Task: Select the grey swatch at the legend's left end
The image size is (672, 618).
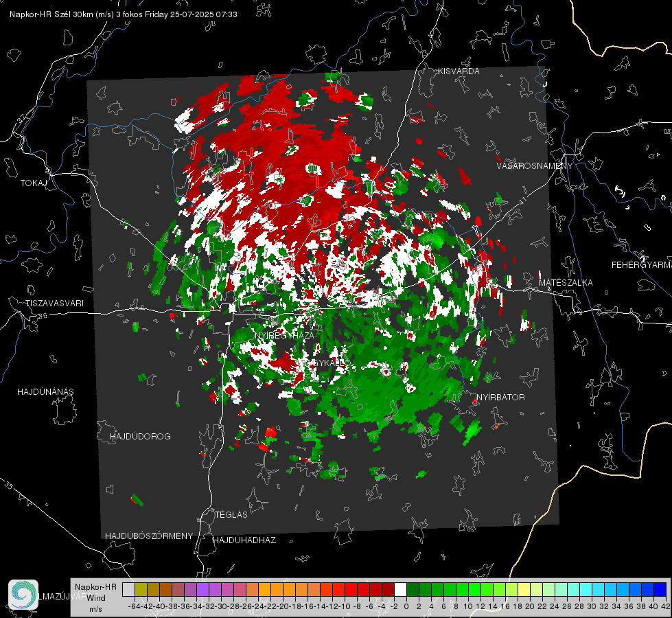Action: [x=128, y=589]
